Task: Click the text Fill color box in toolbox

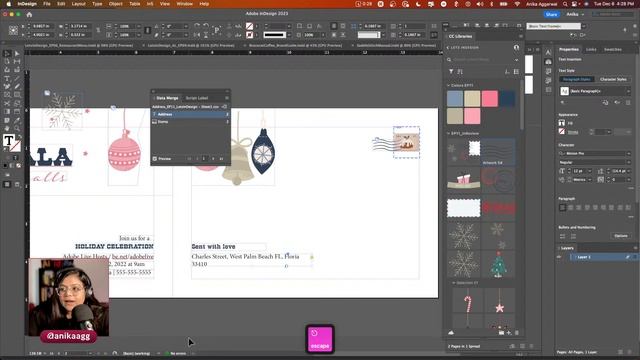Action: pos(9,140)
